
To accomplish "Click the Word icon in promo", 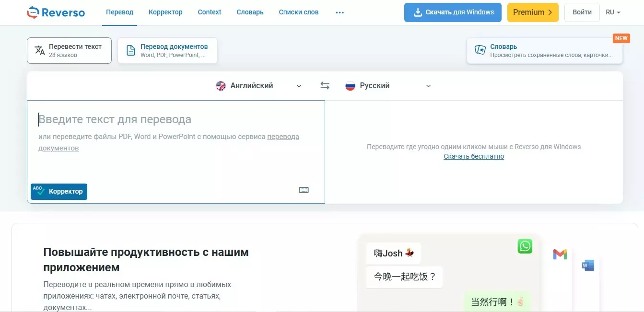I will pyautogui.click(x=587, y=265).
